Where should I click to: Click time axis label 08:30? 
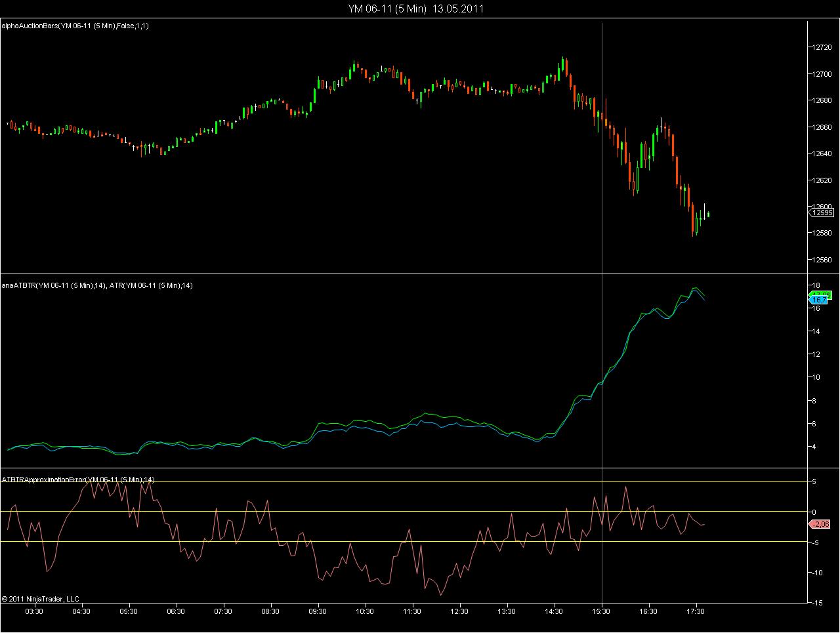click(270, 611)
